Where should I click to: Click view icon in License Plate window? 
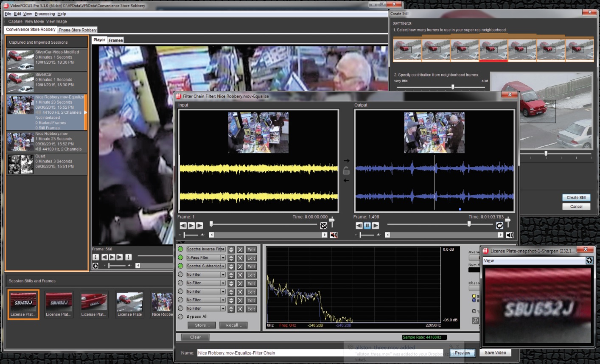[x=589, y=260]
